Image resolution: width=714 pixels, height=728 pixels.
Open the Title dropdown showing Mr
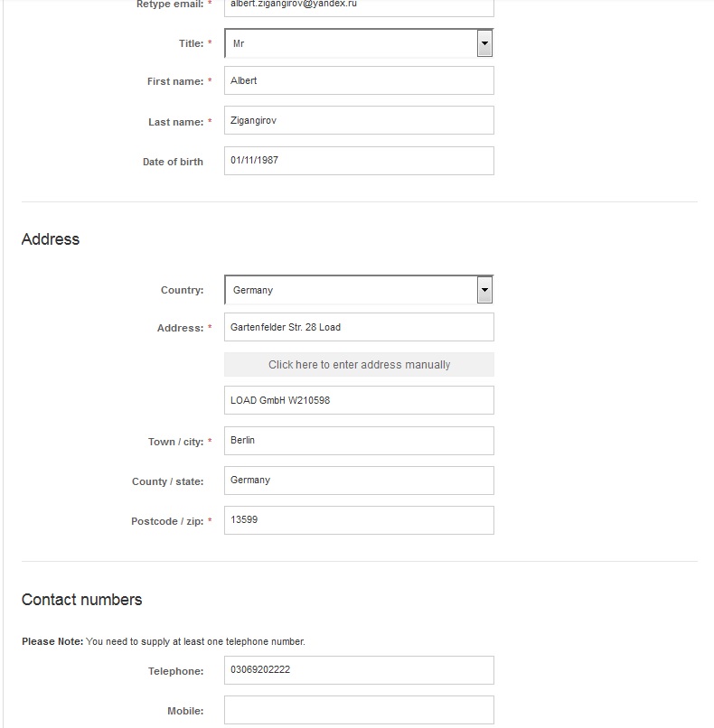coord(359,43)
